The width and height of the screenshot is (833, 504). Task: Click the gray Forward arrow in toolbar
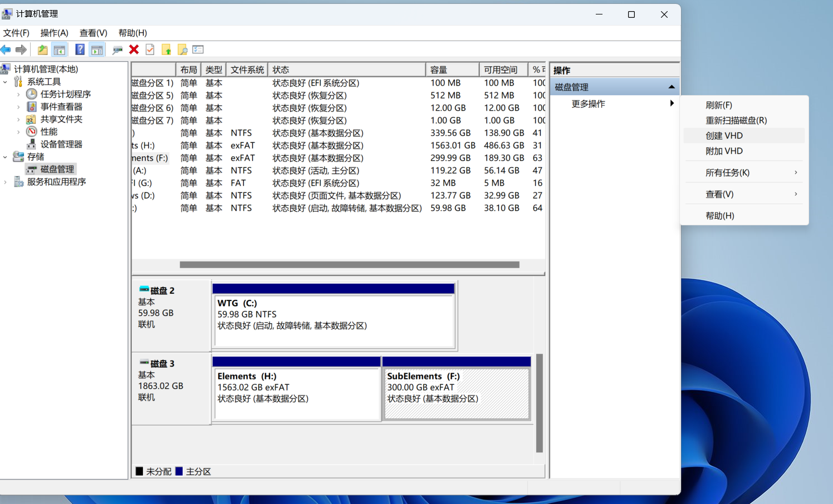click(21, 50)
